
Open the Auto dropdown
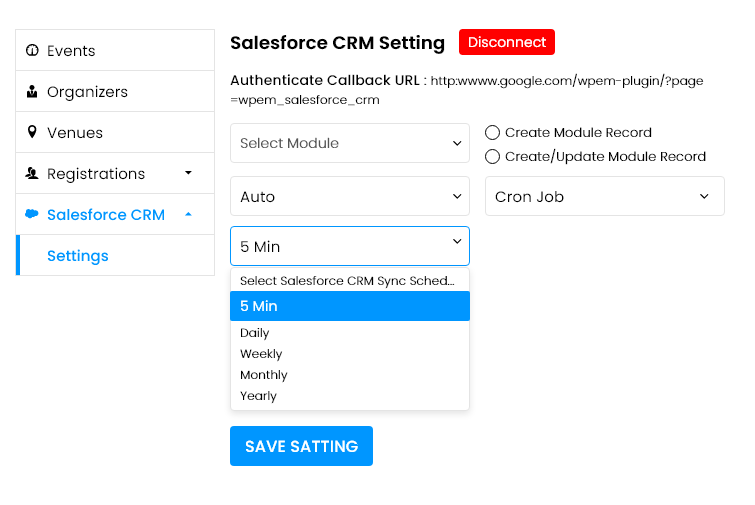point(350,196)
